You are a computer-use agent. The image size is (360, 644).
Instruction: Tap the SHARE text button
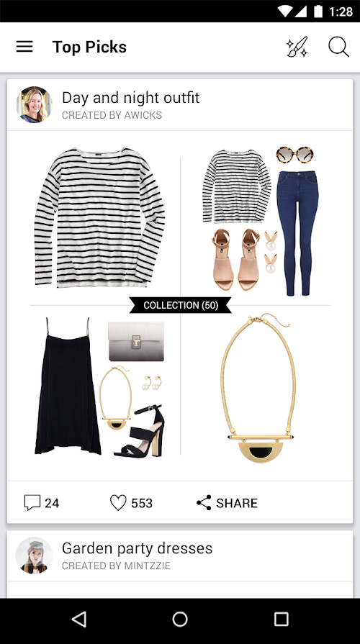pos(237,503)
